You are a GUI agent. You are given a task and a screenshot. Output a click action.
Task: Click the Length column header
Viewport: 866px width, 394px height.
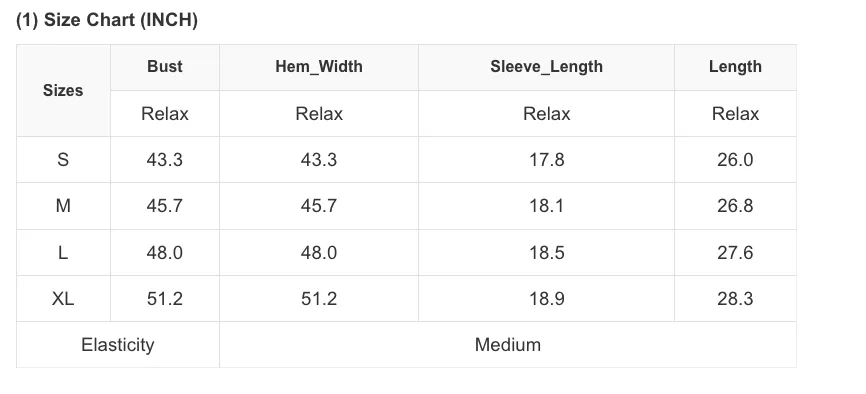pyautogui.click(x=735, y=67)
